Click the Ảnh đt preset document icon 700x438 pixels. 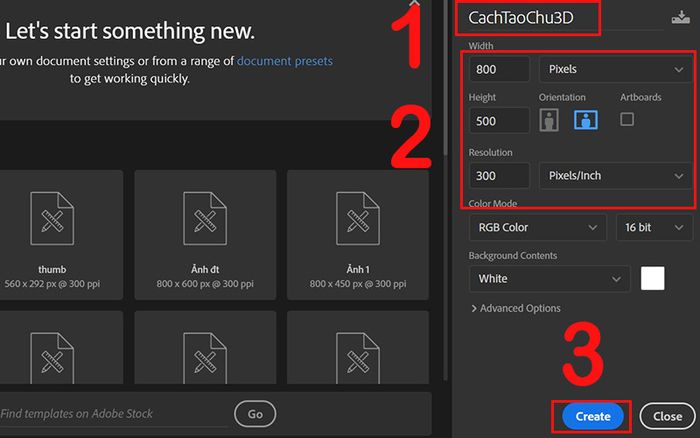[205, 218]
